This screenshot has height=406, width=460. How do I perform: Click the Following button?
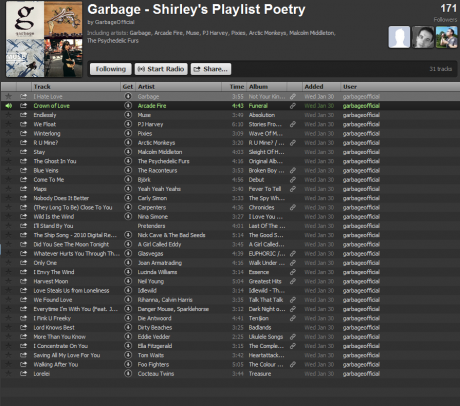pyautogui.click(x=111, y=69)
